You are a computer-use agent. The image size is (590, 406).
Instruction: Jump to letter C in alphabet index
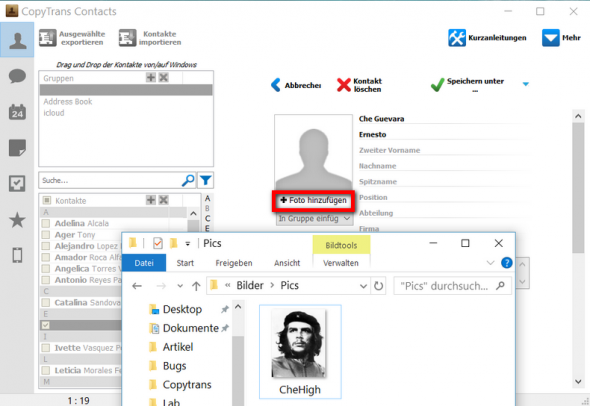[x=207, y=218]
